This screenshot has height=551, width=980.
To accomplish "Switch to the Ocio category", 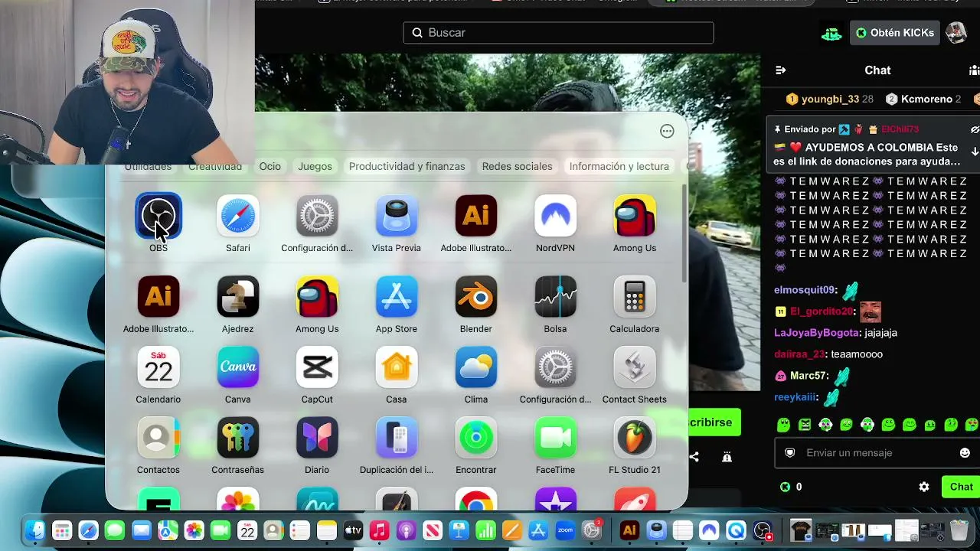I will tap(269, 166).
